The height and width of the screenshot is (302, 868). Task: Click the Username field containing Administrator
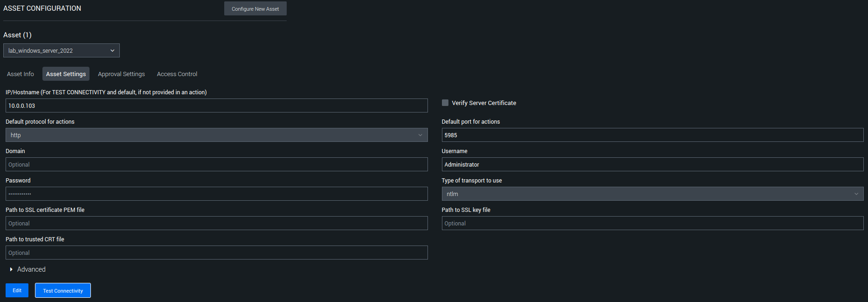(652, 164)
